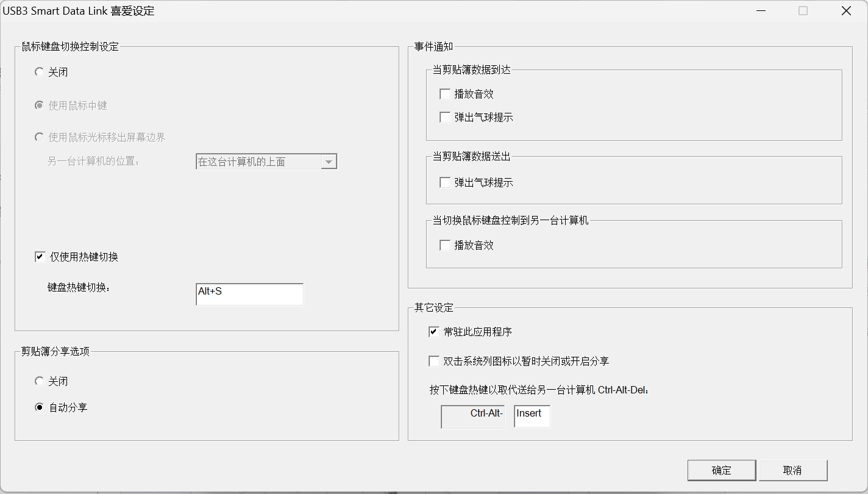Viewport: 868px width, 494px height.
Task: Select the 自动分享 radio option
Action: point(40,407)
